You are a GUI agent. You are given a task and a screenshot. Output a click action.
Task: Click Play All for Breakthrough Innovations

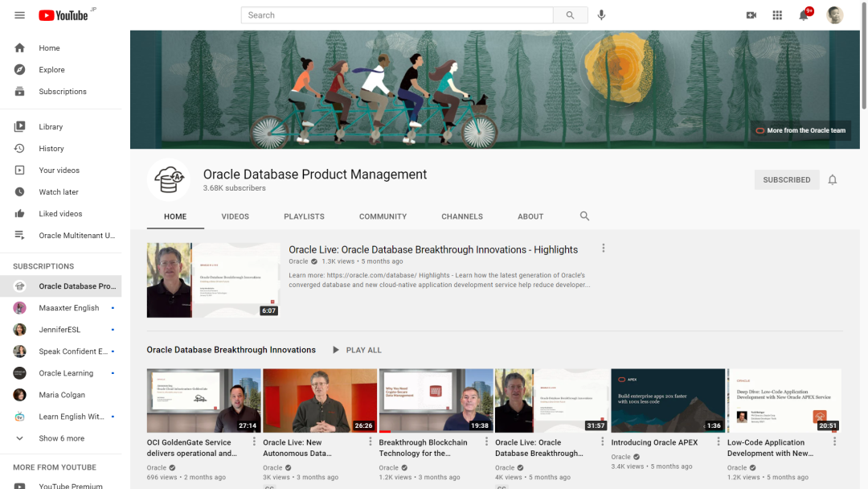357,350
